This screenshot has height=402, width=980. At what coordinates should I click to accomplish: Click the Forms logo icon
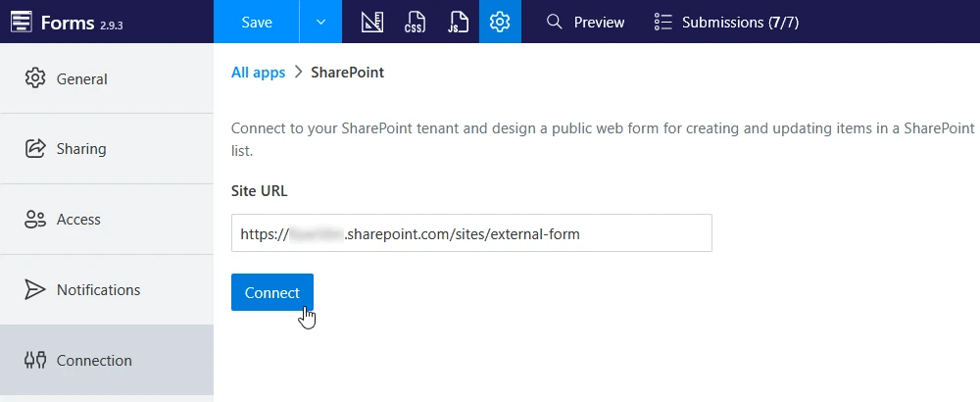[x=22, y=22]
